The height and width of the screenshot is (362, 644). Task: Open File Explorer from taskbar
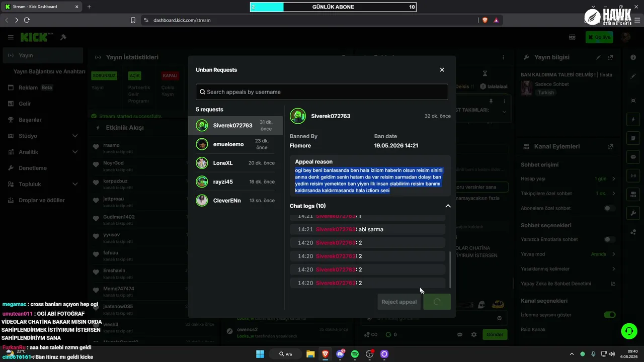(x=310, y=354)
